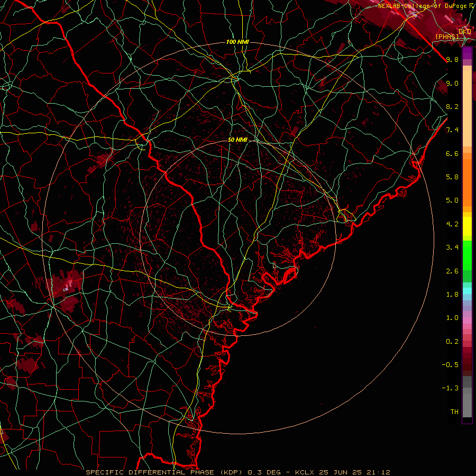
Task: Click the 1.8 value on the KDP scale
Action: point(452,295)
